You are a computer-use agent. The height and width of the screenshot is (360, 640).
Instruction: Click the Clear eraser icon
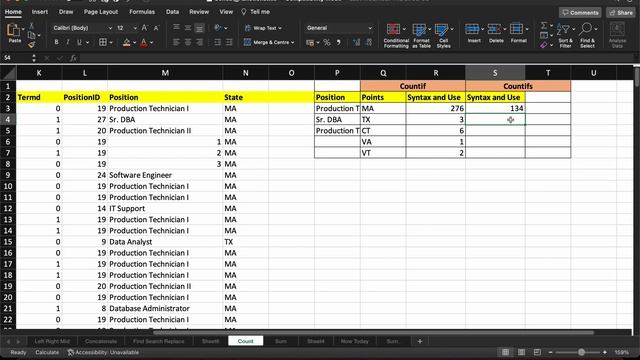click(543, 45)
